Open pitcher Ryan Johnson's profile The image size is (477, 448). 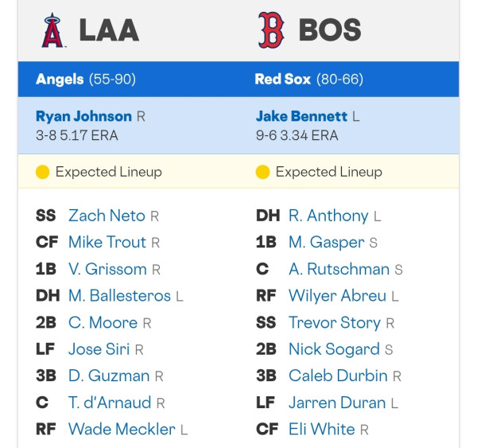83,116
